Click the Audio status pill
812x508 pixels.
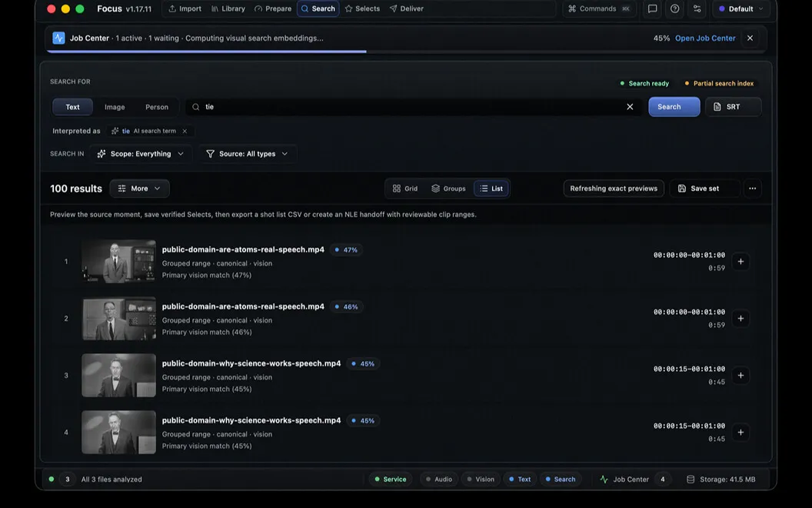pyautogui.click(x=439, y=480)
